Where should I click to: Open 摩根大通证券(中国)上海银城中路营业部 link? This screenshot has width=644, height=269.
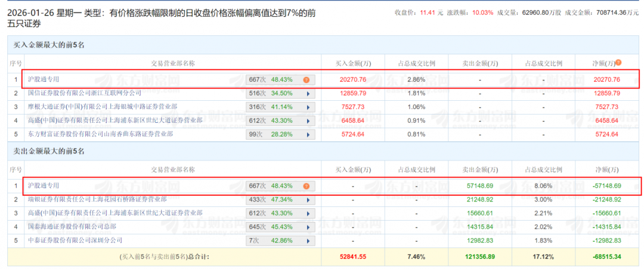tap(103, 106)
